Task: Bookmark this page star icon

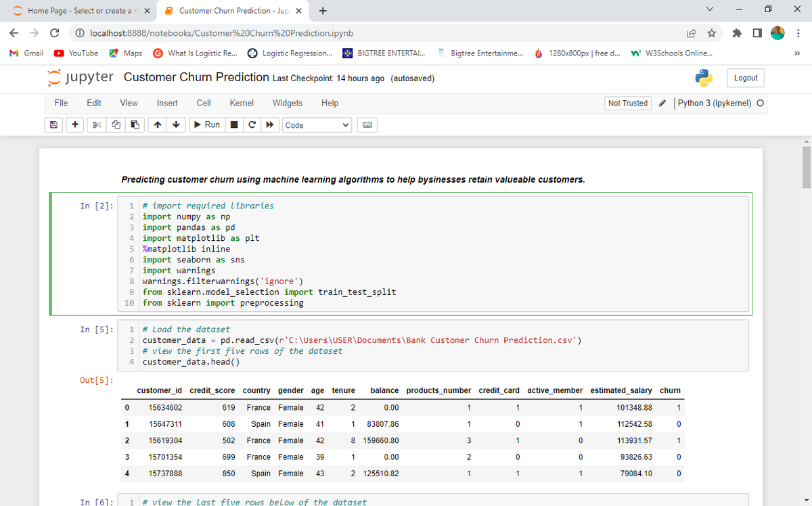Action: (x=711, y=33)
